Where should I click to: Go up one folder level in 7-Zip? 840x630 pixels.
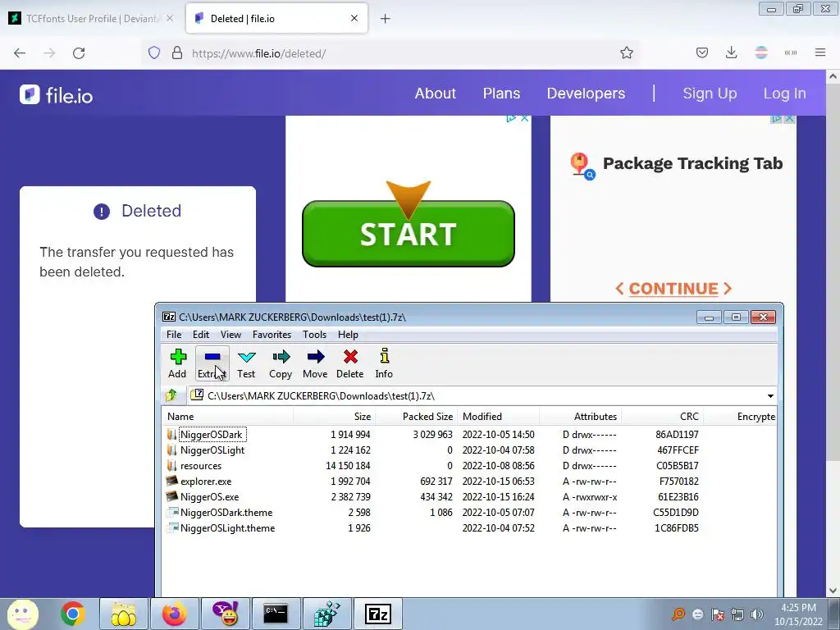click(x=171, y=396)
